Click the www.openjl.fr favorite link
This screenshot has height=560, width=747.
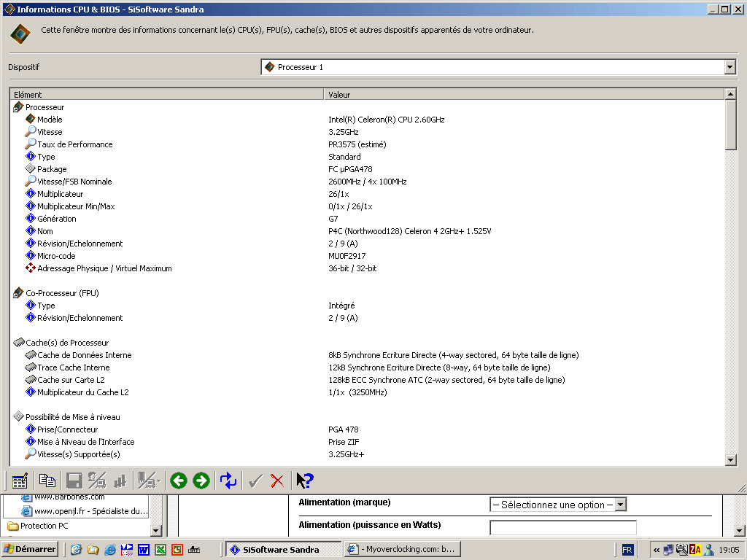click(x=85, y=511)
